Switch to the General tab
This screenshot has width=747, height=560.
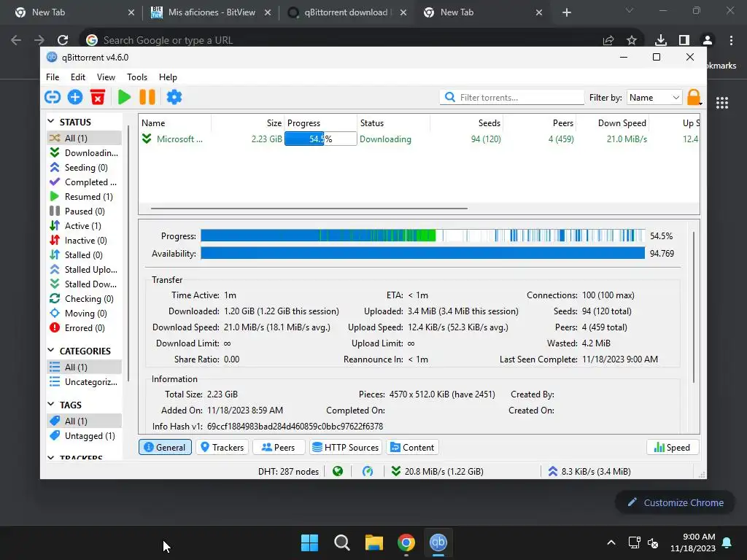coord(165,447)
